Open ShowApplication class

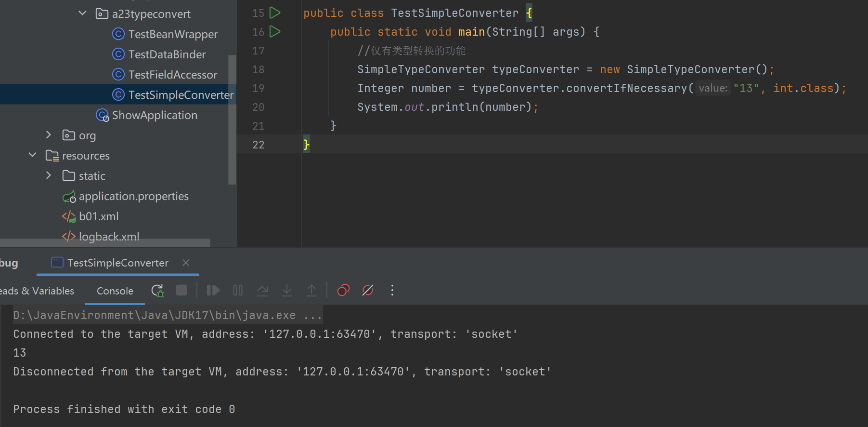(155, 115)
